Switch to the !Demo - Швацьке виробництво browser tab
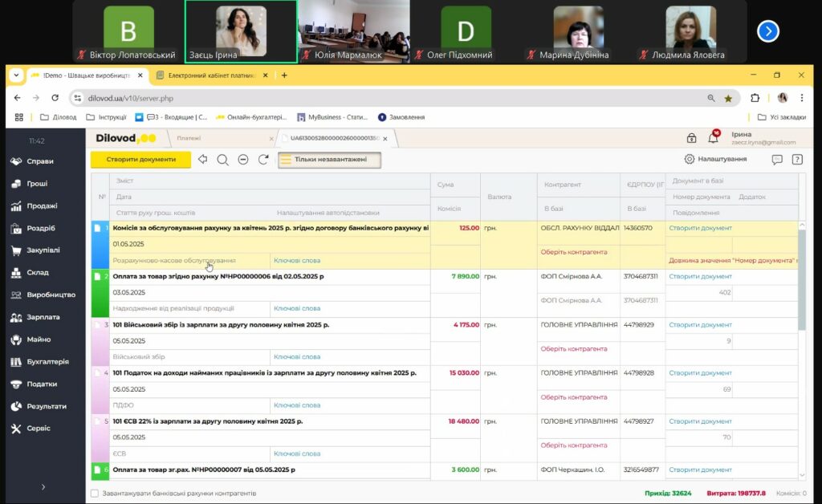 [x=86, y=75]
